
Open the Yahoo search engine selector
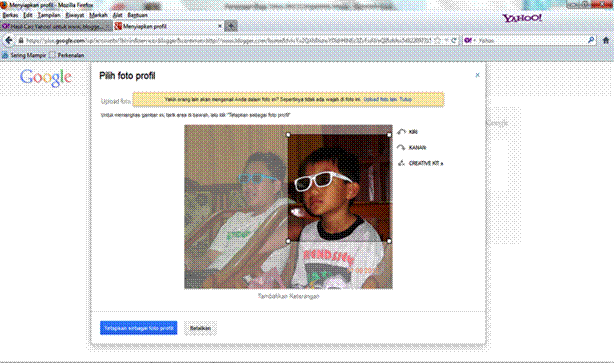pyautogui.click(x=469, y=40)
